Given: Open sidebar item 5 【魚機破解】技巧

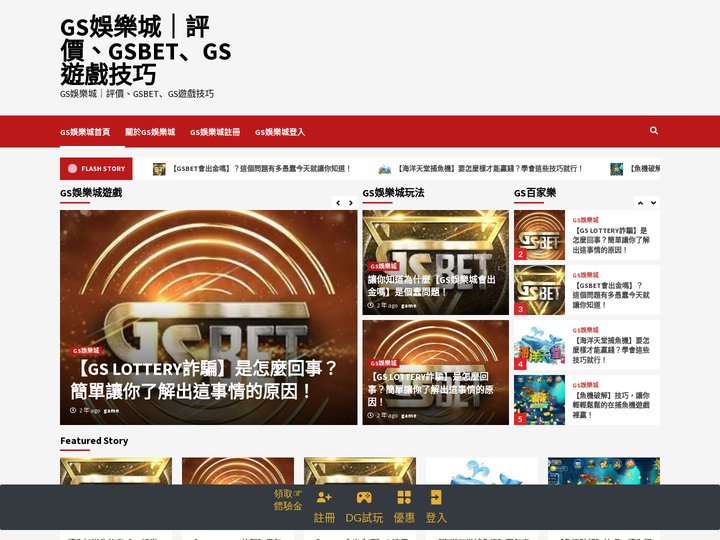Looking at the screenshot, I should click(x=611, y=405).
